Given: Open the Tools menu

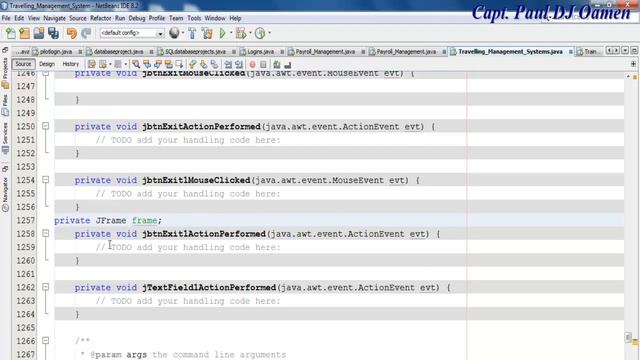Looking at the screenshot, I should 194,18.
